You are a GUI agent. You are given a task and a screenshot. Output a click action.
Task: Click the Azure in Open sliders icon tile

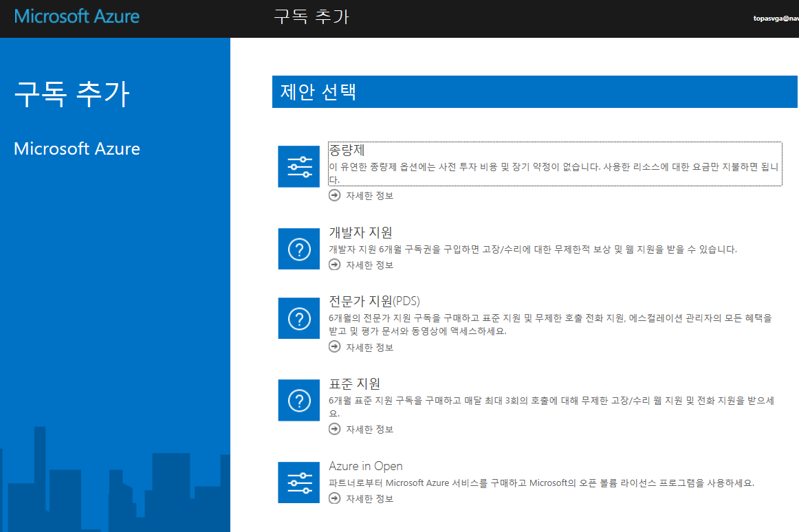coord(298,483)
